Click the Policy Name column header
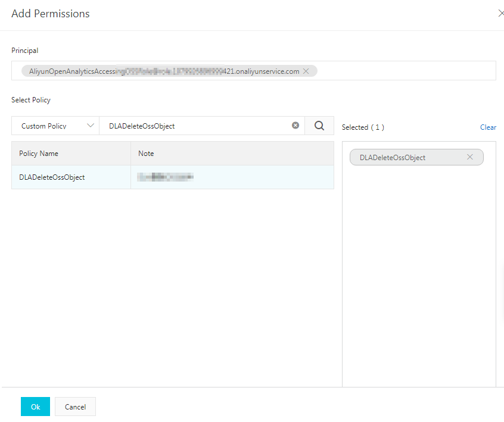The height and width of the screenshot is (422, 504). [71, 154]
